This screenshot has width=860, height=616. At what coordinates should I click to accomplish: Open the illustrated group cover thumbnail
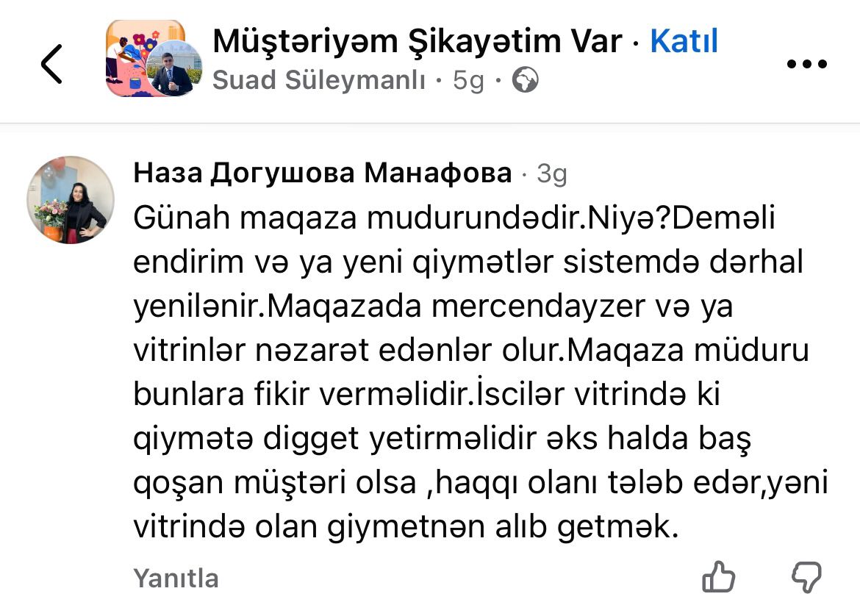click(137, 57)
